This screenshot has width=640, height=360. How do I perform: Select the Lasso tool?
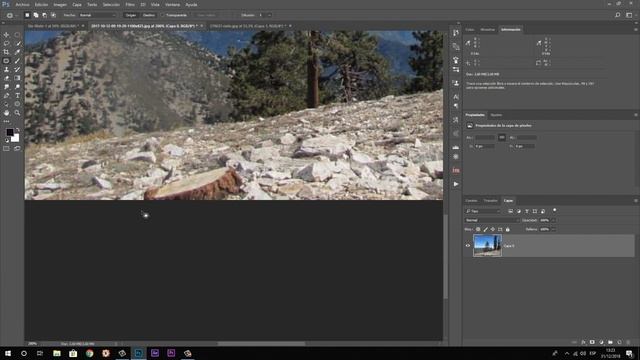(6, 43)
